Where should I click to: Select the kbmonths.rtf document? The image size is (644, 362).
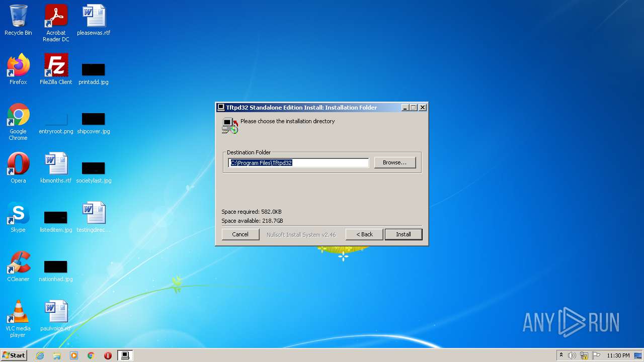coord(56,168)
